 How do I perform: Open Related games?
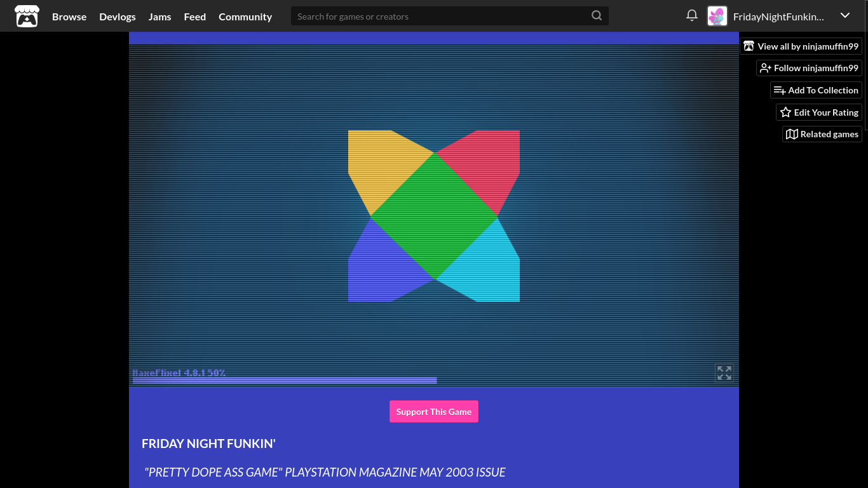pyautogui.click(x=822, y=134)
